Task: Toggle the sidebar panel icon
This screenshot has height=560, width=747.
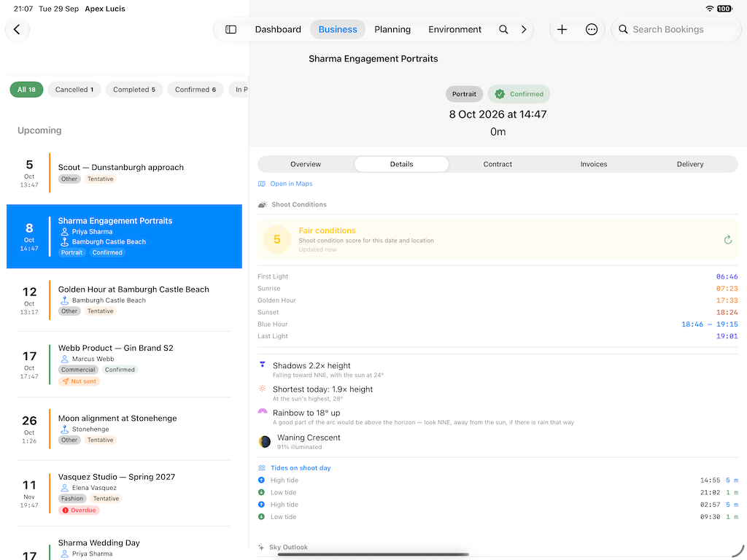Action: pyautogui.click(x=231, y=29)
